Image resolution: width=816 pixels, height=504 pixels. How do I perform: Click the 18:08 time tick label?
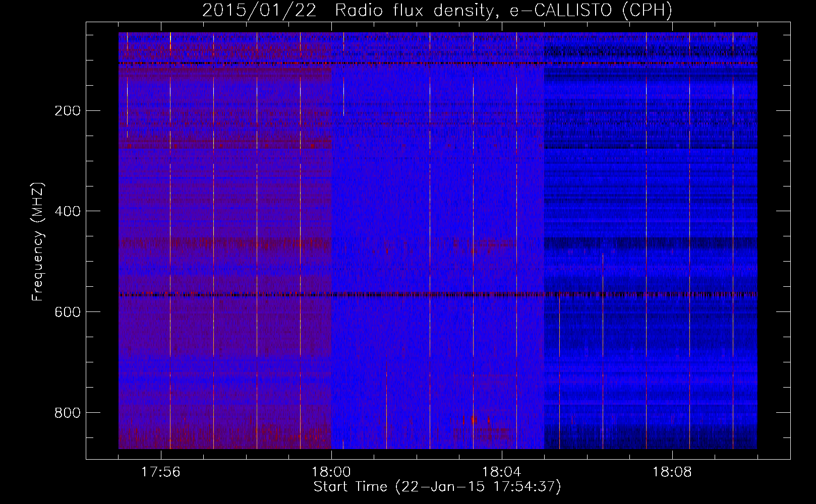coord(672,472)
